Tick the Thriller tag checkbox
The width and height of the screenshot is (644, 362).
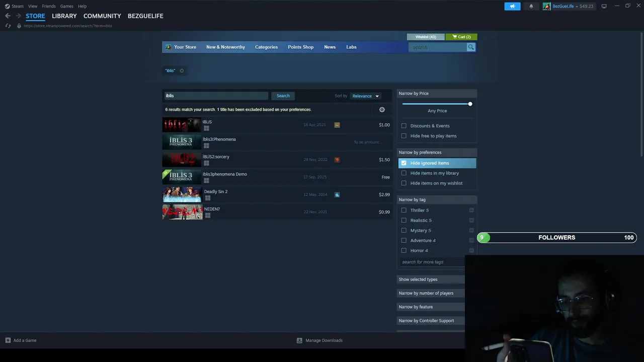pos(404,210)
